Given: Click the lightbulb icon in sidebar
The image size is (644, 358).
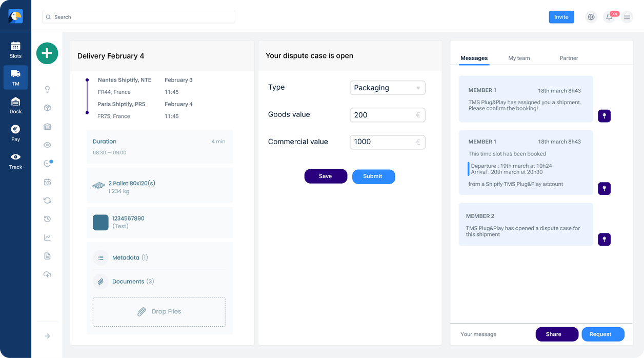Looking at the screenshot, I should (x=47, y=89).
